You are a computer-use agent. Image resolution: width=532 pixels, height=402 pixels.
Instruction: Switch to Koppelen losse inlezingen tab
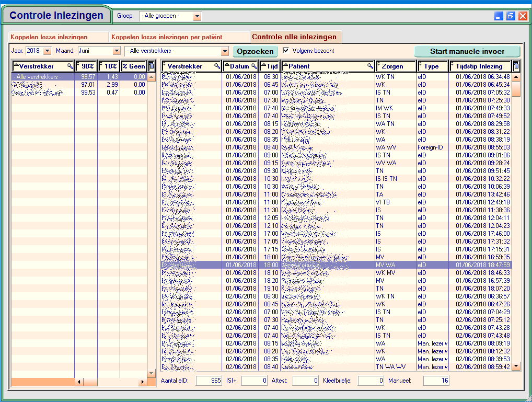[49, 37]
